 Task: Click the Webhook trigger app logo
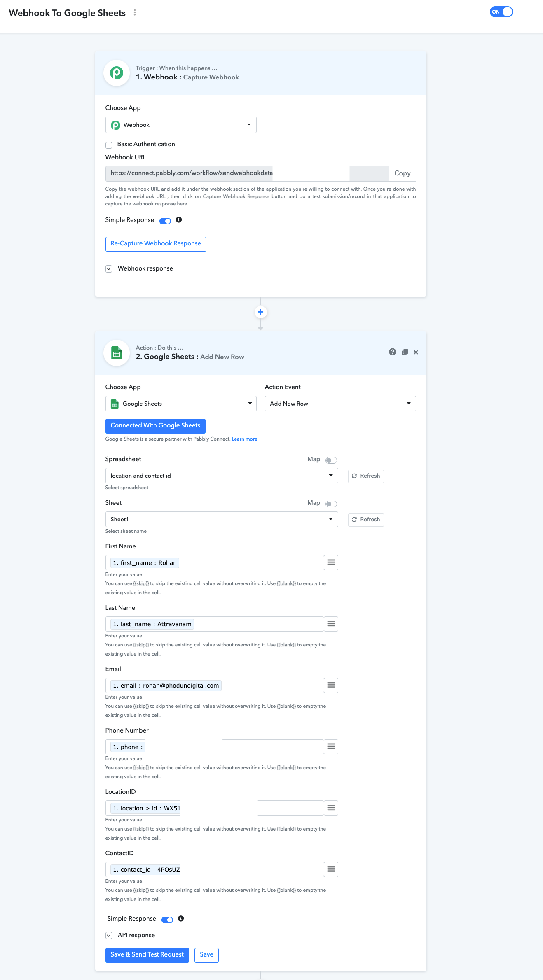pos(117,73)
